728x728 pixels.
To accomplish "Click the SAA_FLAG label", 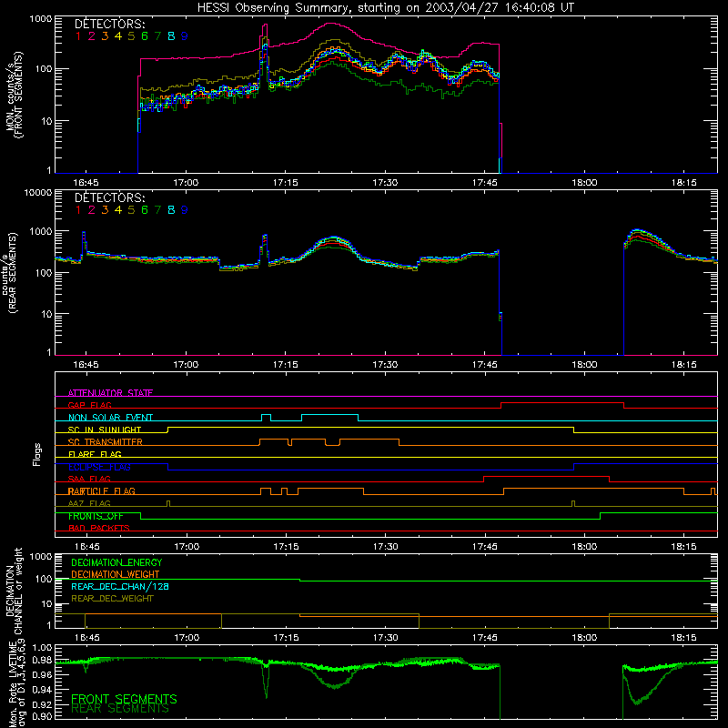I will pos(89,479).
